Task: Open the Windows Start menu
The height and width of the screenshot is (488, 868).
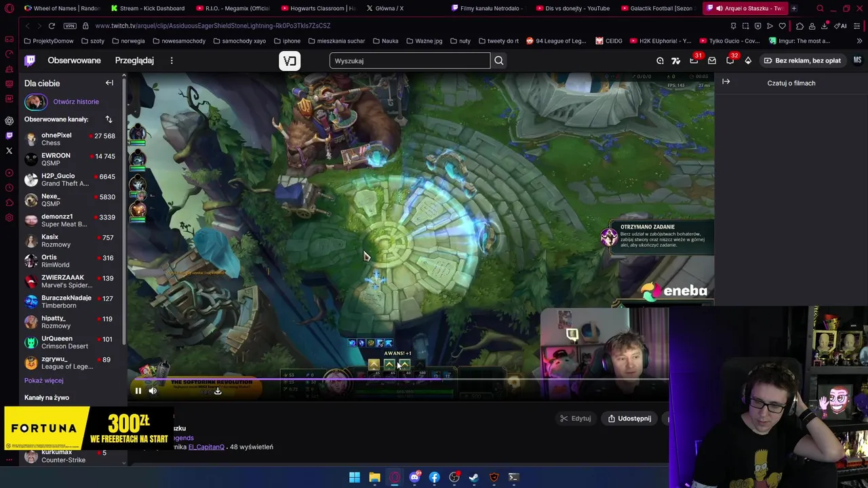Action: tap(355, 477)
